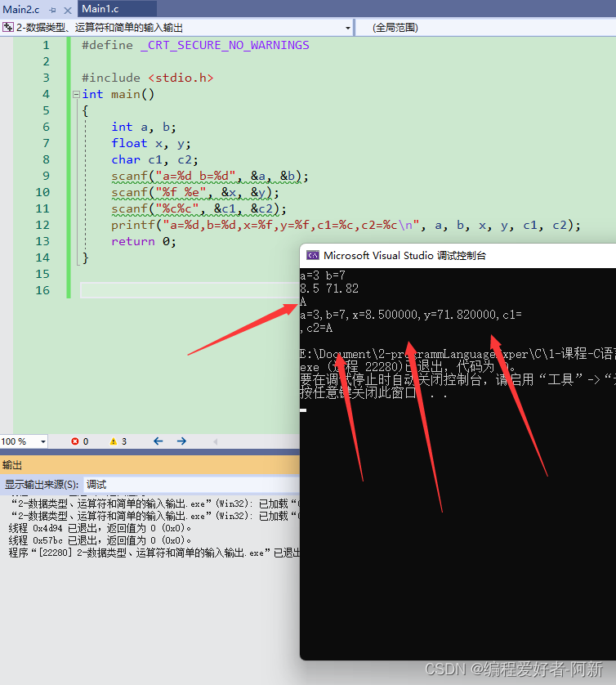Image resolution: width=616 pixels, height=685 pixels.
Task: Click line number 12 in the gutter
Action: [42, 225]
